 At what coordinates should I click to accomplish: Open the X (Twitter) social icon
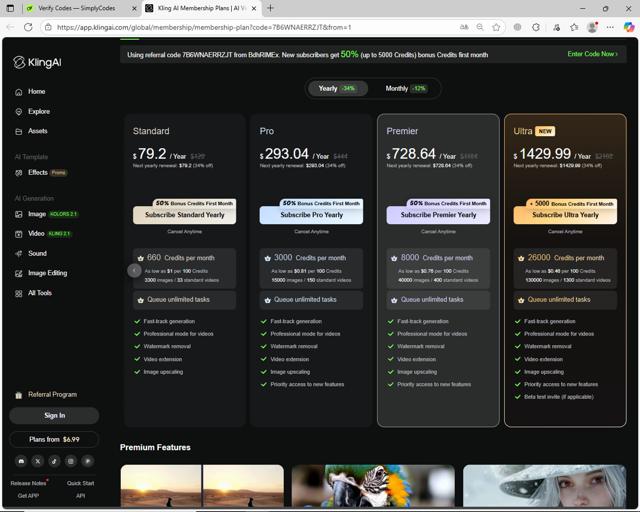click(38, 461)
